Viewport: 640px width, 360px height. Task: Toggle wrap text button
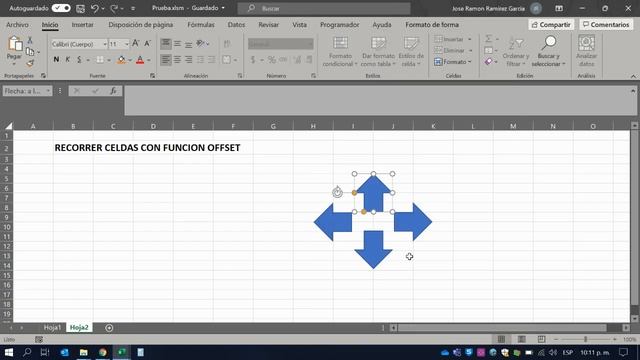[x=227, y=43]
